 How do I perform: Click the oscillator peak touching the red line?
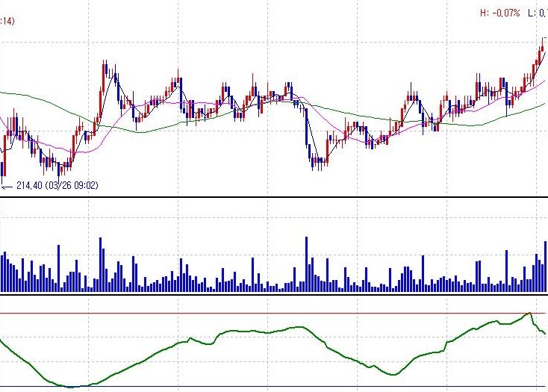[x=529, y=314]
